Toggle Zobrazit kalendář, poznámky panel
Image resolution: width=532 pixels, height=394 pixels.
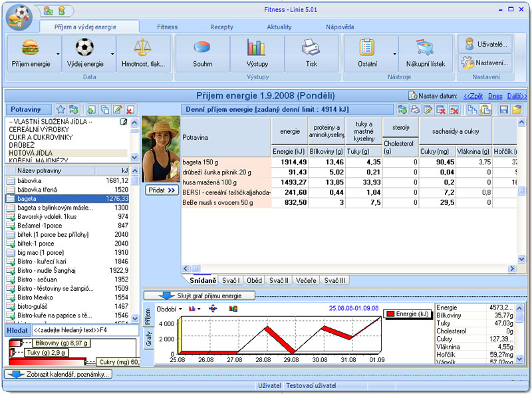tap(59, 374)
